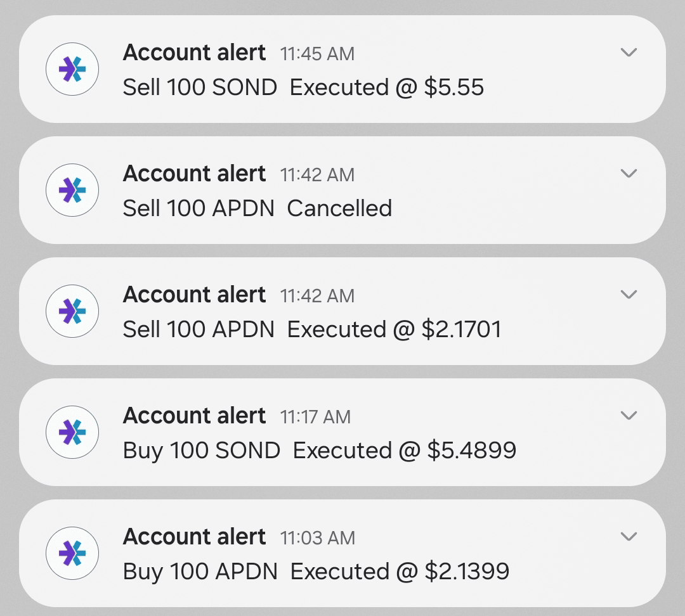Screen dimensions: 685x616
Task: Open the "Sell 100 APDN Cancelled" message
Action: (258, 209)
